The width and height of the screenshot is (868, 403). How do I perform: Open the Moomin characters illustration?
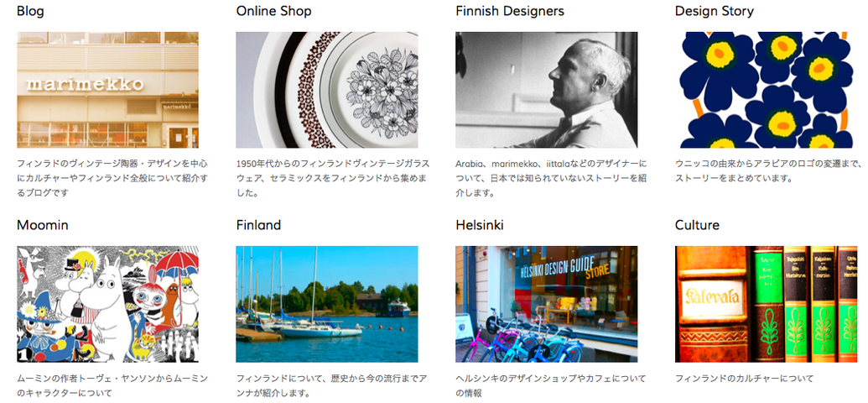coord(107,304)
